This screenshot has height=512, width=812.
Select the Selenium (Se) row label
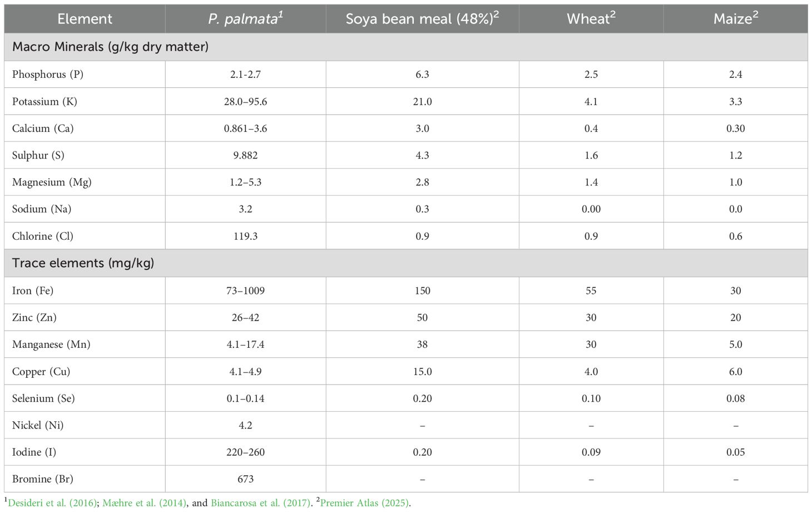(x=43, y=398)
